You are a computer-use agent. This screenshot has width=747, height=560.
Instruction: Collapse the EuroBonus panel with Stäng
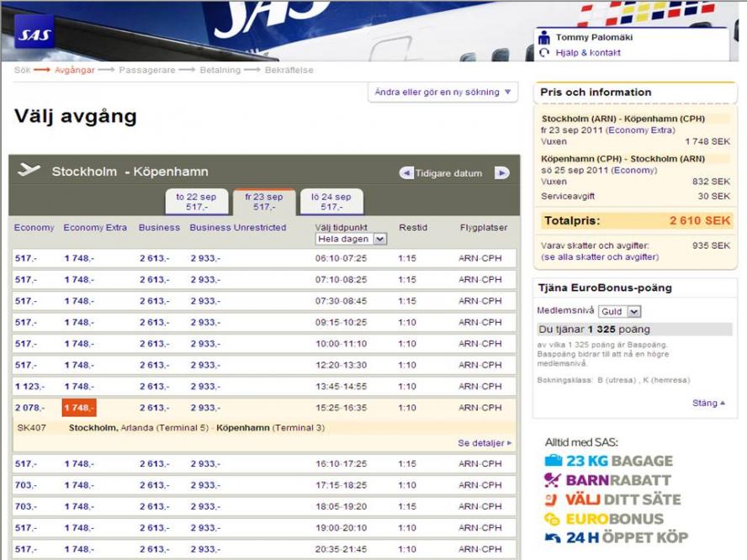(708, 404)
